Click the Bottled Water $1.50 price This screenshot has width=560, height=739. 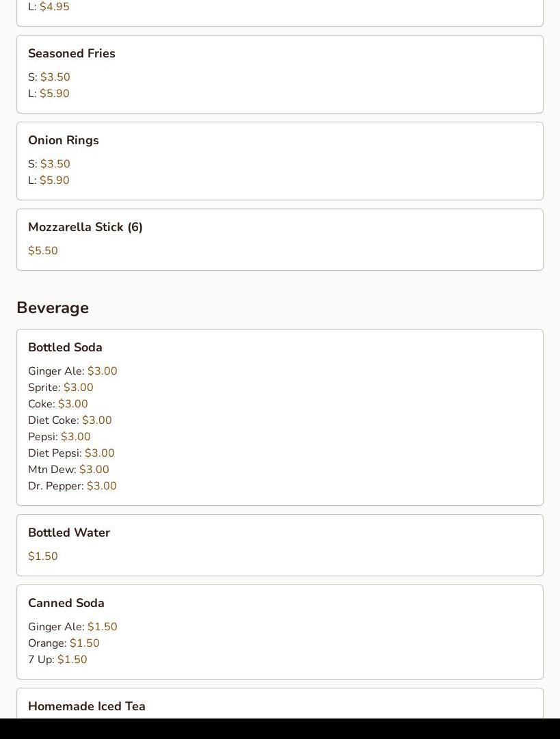pyautogui.click(x=43, y=556)
